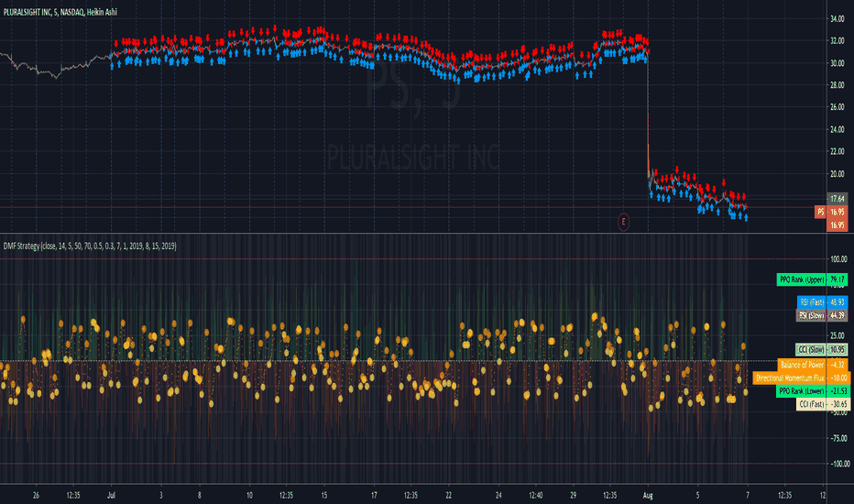
Task: Open the DMF Strategy indicator legend
Action: coord(89,247)
